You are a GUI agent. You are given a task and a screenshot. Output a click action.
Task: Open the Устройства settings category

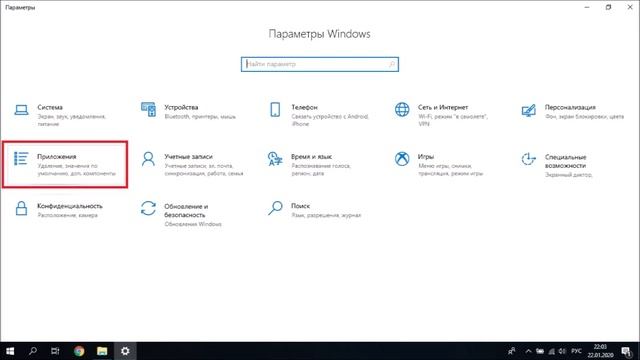(189, 111)
